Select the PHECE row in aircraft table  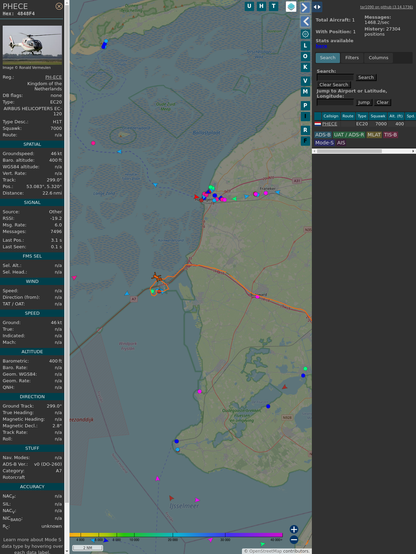[x=365, y=124]
